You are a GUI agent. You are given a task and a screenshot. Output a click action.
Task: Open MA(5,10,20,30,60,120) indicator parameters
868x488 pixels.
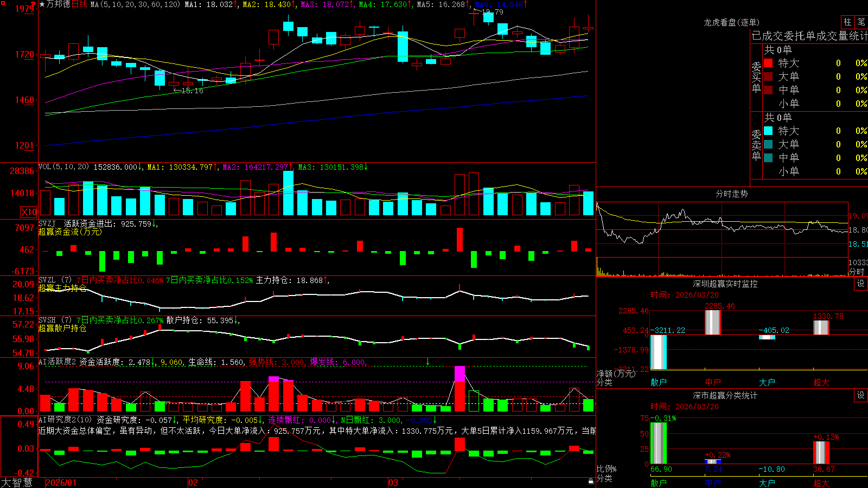[135, 4]
